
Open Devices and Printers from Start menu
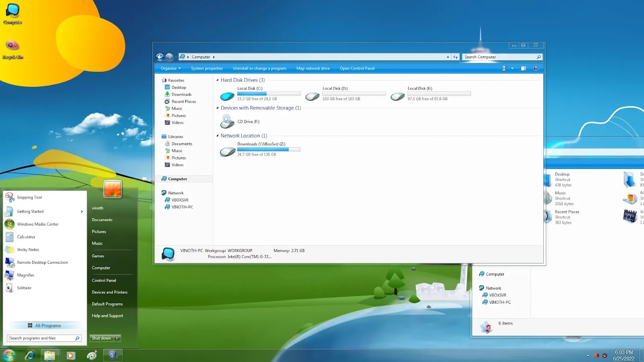point(109,292)
